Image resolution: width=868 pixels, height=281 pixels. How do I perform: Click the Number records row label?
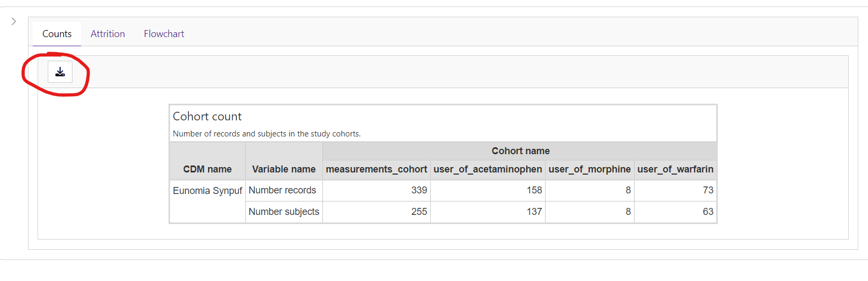[282, 190]
